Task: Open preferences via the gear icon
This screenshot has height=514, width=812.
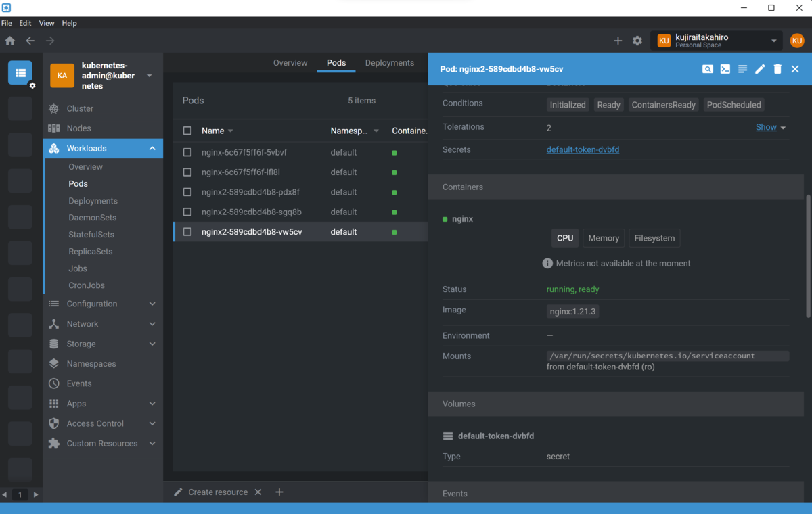Action: pyautogui.click(x=637, y=41)
